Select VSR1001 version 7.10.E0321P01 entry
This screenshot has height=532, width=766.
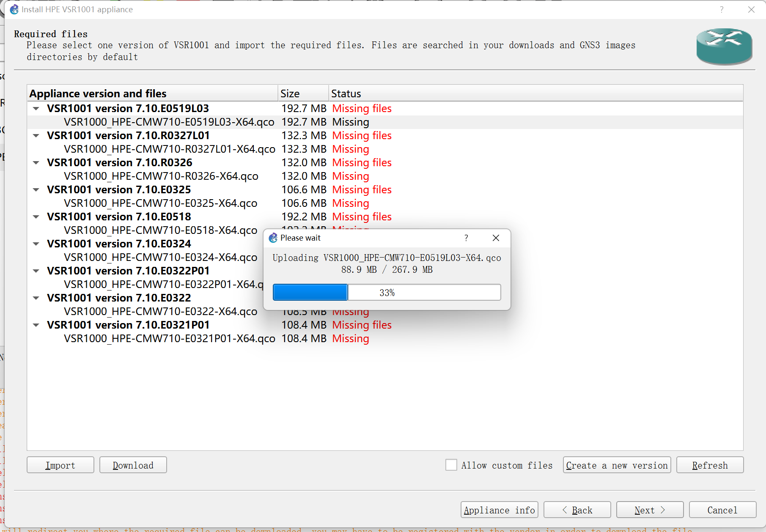(128, 325)
